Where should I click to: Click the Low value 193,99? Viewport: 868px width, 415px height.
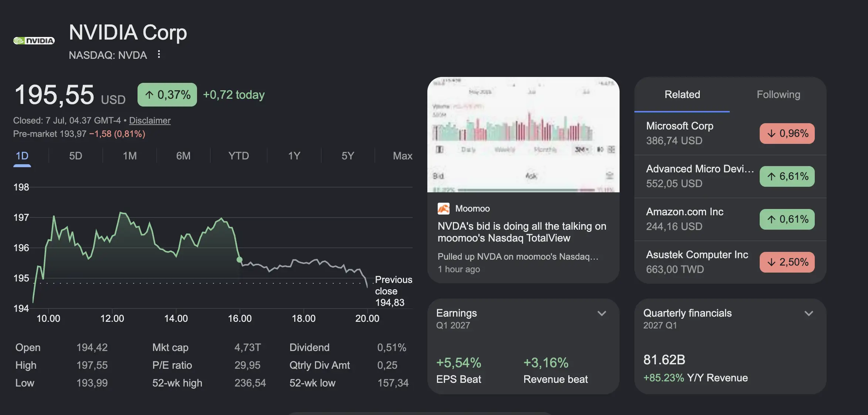(x=92, y=383)
